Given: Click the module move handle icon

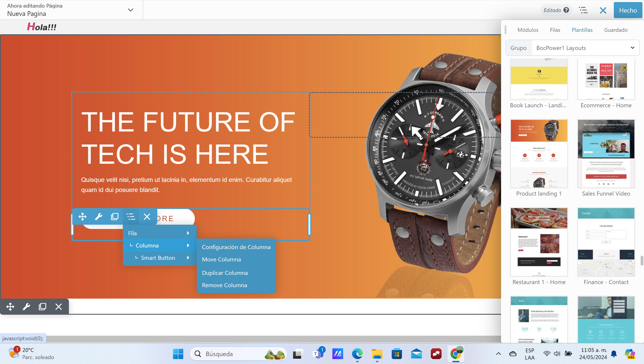Looking at the screenshot, I should [x=82, y=217].
